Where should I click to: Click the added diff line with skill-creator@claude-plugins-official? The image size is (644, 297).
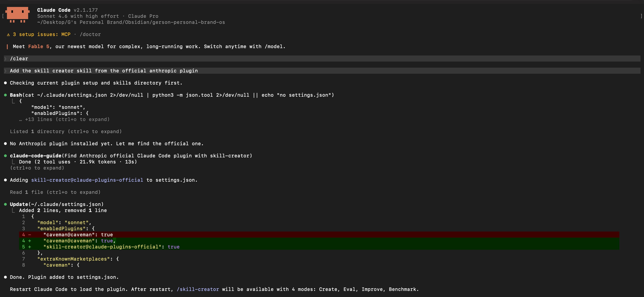(319, 247)
